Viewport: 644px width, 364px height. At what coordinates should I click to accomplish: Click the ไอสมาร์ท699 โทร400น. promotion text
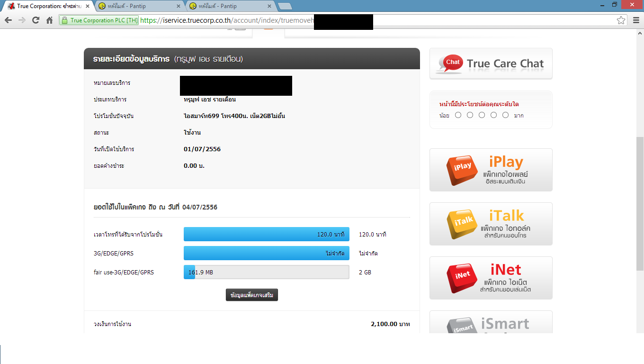(234, 116)
